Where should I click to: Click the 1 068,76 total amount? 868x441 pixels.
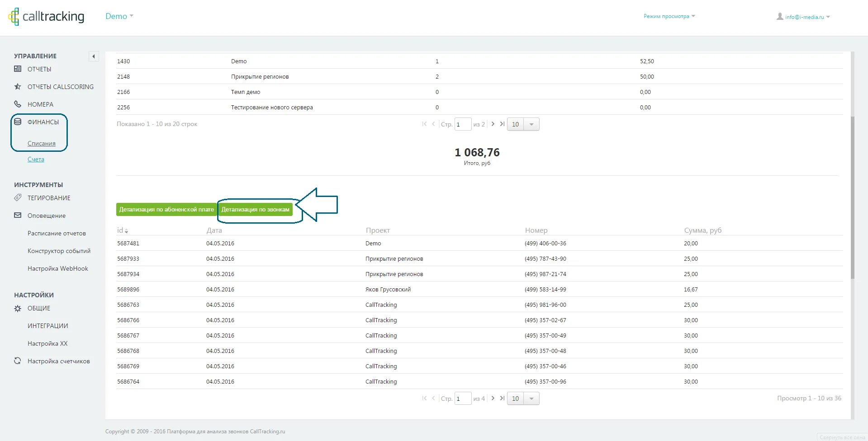click(x=477, y=152)
